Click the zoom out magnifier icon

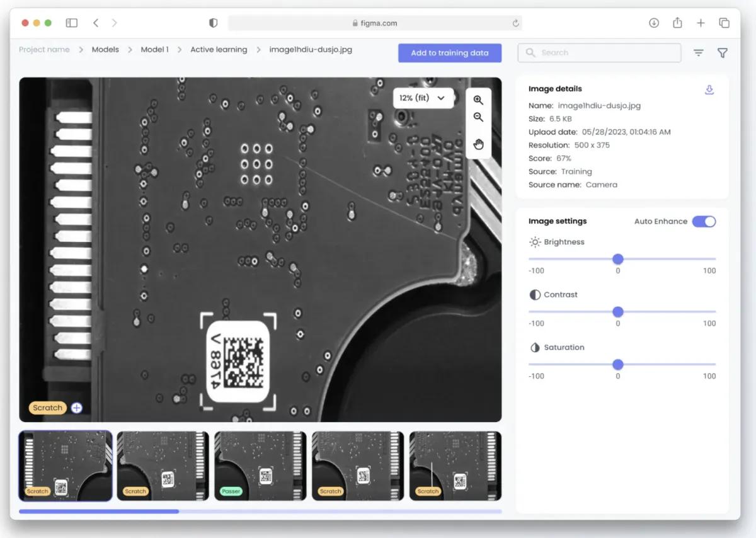[x=478, y=117]
